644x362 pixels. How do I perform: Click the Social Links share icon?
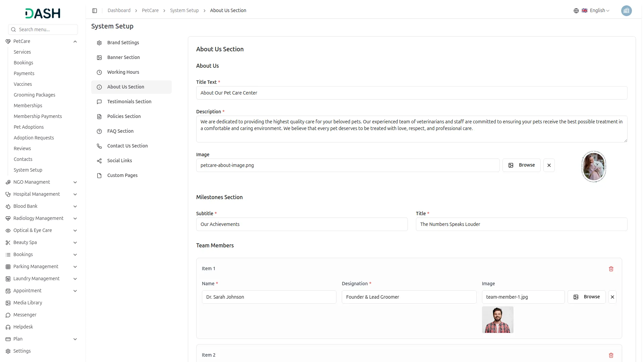99,161
